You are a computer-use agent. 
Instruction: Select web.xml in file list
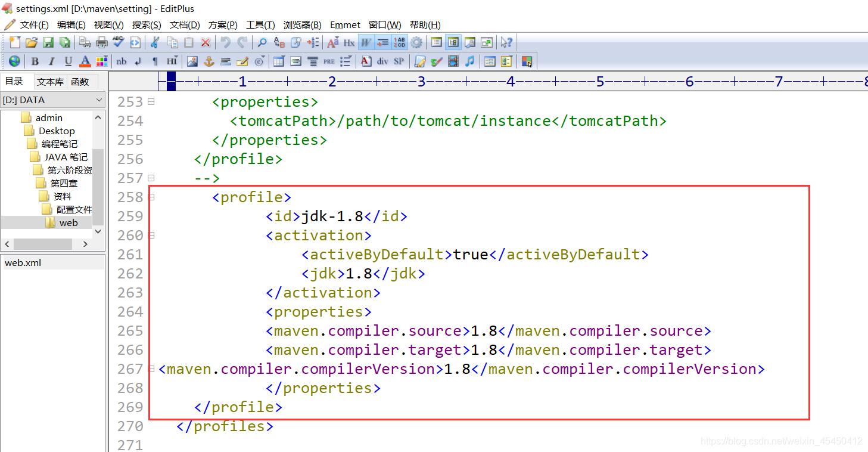(23, 262)
